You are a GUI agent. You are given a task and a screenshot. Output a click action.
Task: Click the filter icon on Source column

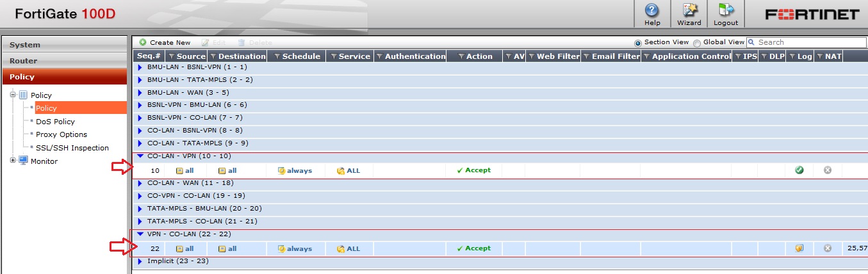coord(170,56)
